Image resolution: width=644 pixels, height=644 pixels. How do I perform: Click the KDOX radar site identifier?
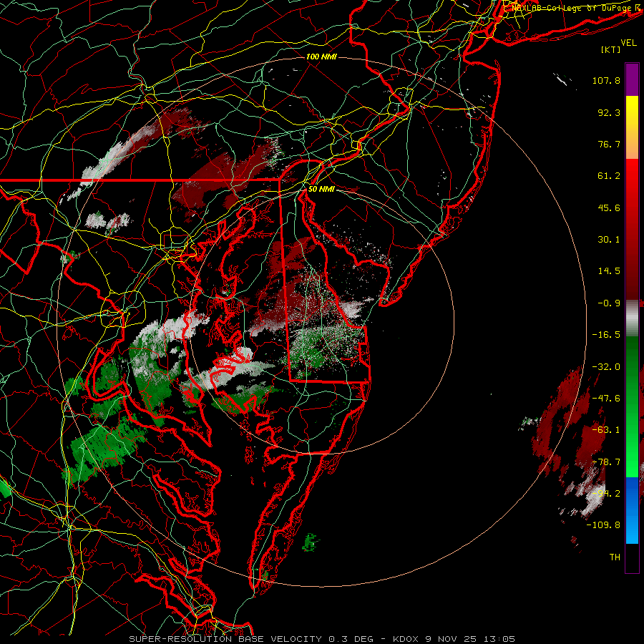coord(406,639)
